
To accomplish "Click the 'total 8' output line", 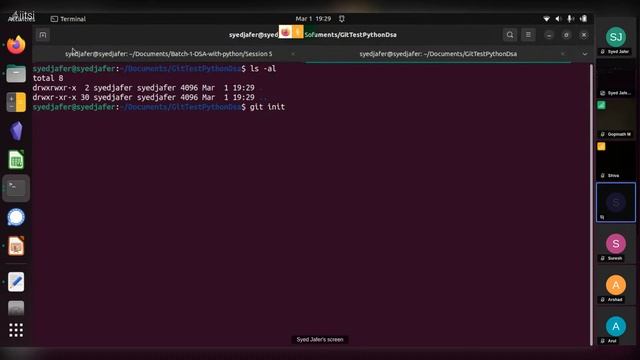I will (48, 78).
